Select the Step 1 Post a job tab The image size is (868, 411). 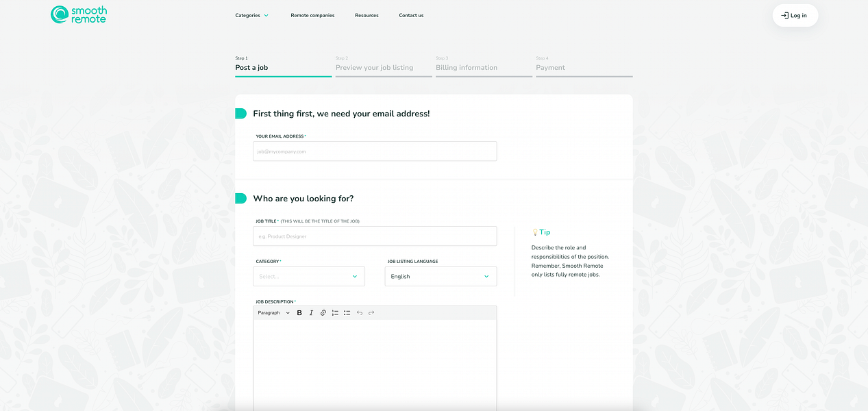click(x=284, y=66)
